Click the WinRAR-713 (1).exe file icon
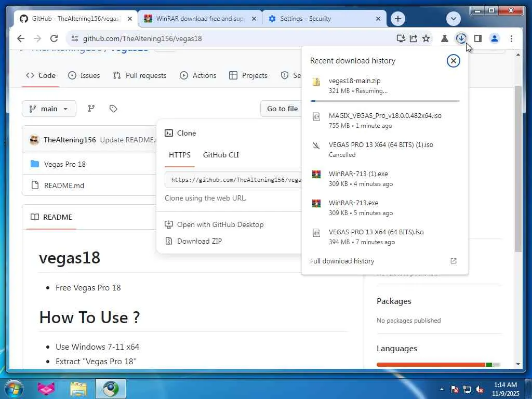 (316, 175)
